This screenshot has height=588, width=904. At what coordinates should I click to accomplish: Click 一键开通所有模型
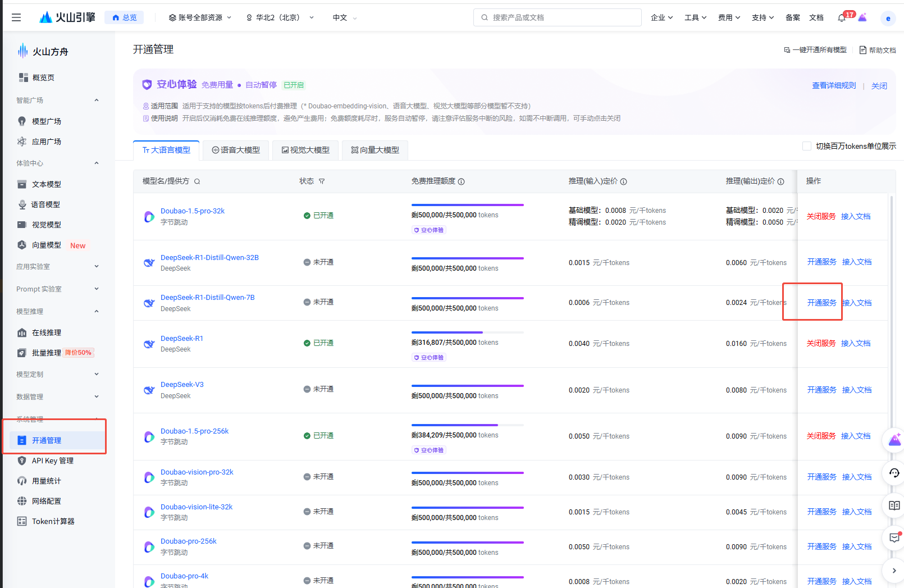(x=815, y=50)
